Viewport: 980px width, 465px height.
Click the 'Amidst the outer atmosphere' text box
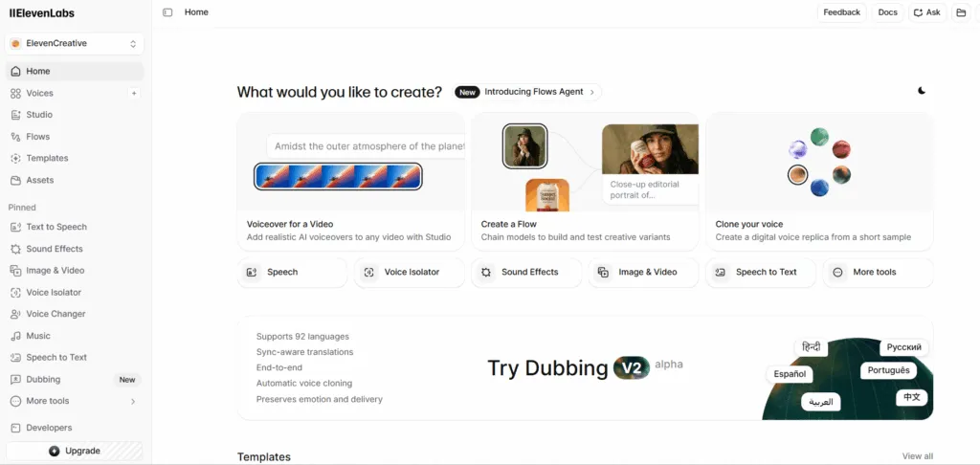click(x=366, y=146)
